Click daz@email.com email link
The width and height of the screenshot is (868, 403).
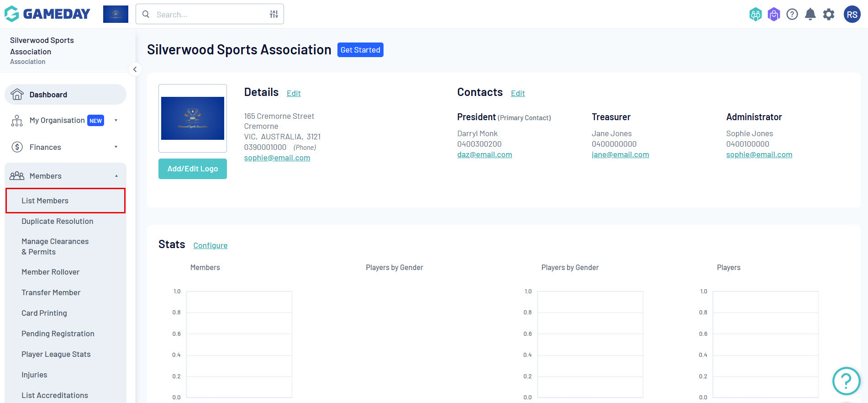(x=485, y=154)
